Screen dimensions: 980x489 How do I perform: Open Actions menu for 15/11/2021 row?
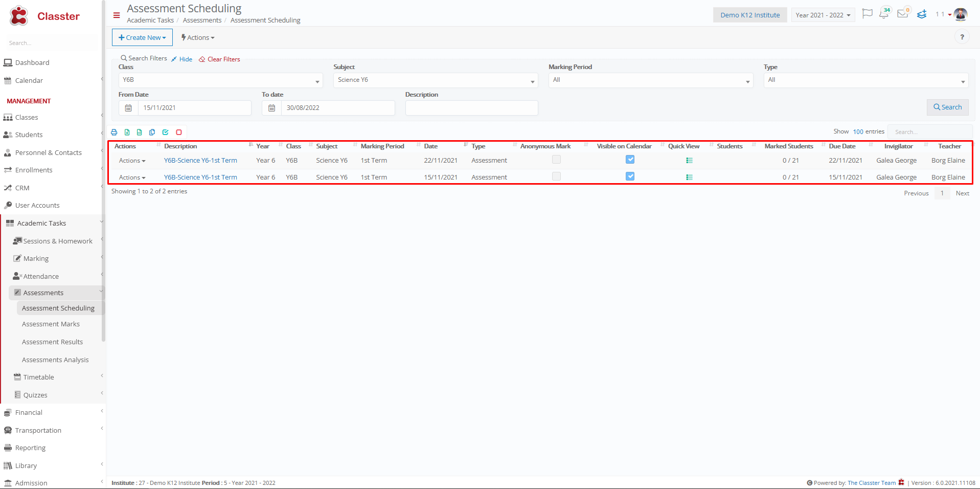coord(132,177)
